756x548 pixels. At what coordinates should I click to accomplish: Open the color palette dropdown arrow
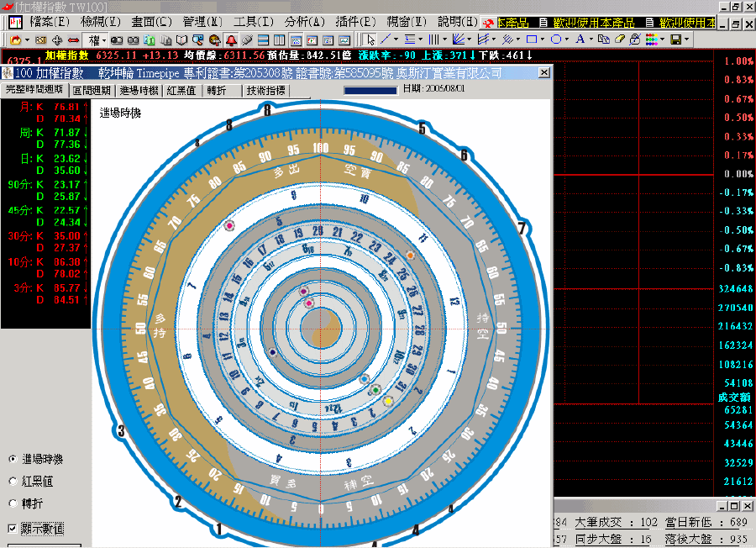[x=663, y=40]
